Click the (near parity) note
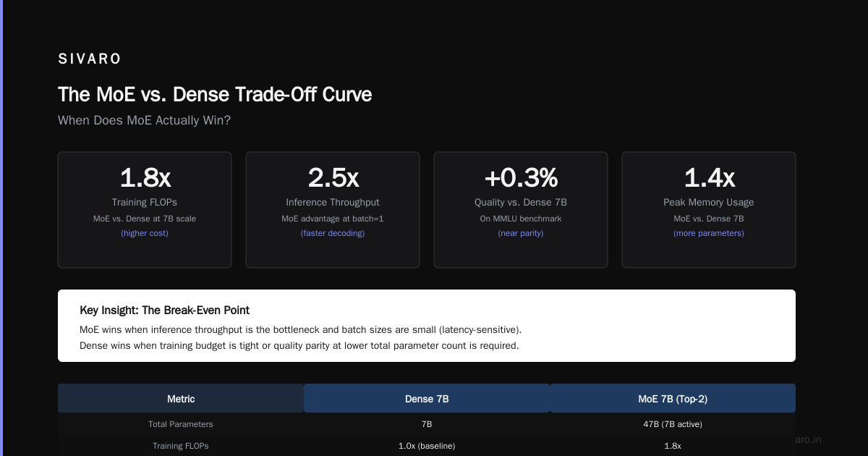This screenshot has height=456, width=868. pos(521,233)
